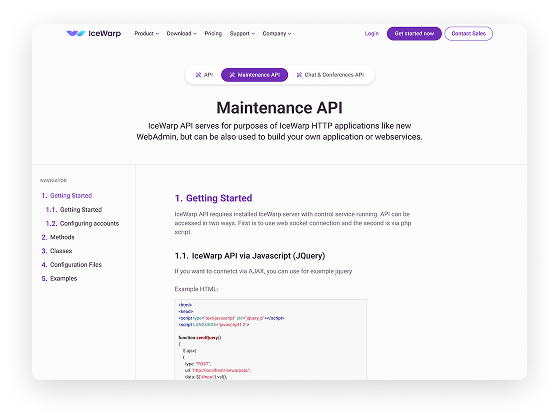Expand the Company dropdown chevron
The image size is (560, 420).
pos(290,34)
